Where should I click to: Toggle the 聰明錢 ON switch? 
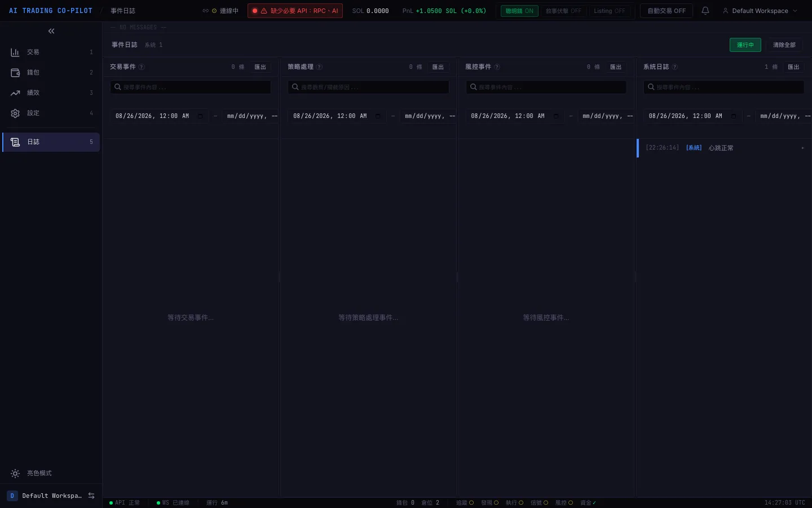point(519,11)
